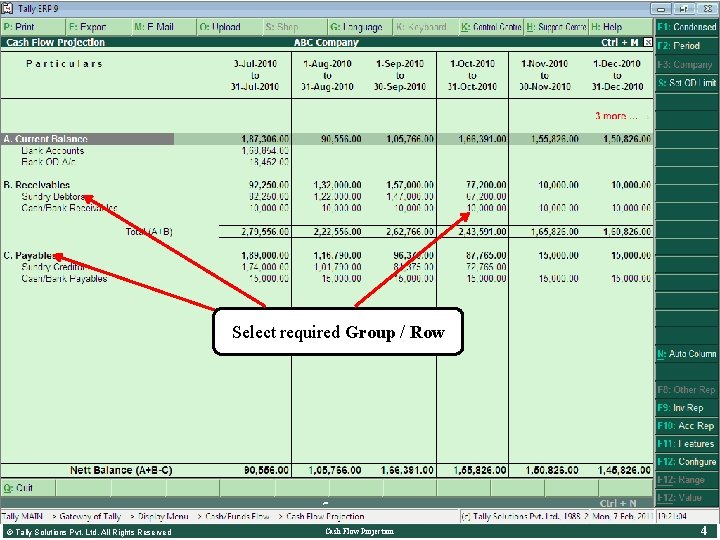
Task: Click the 1-Oct-2010 to 31-Oct-2010 column header
Action: (472, 75)
